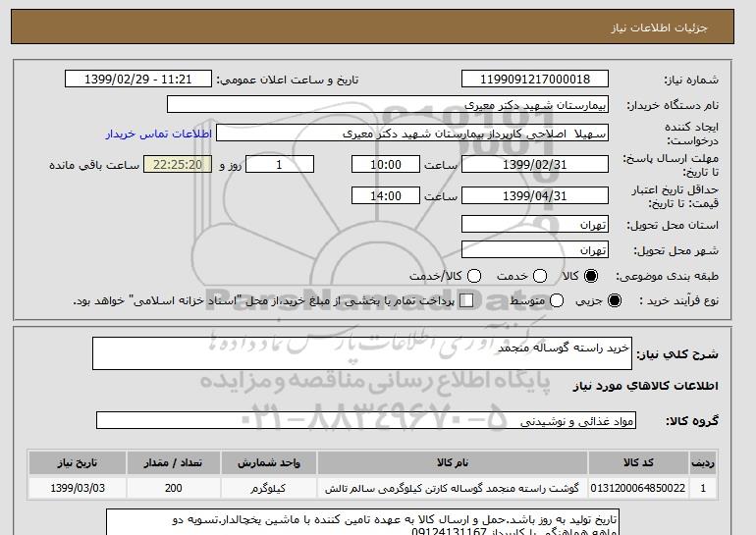Click the requester field سهیلا اصلاحی
The height and width of the screenshot is (535, 756).
[412, 134]
